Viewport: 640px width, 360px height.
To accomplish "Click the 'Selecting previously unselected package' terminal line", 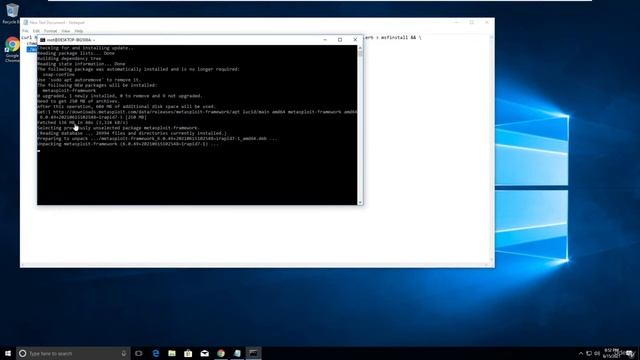I will (x=118, y=128).
